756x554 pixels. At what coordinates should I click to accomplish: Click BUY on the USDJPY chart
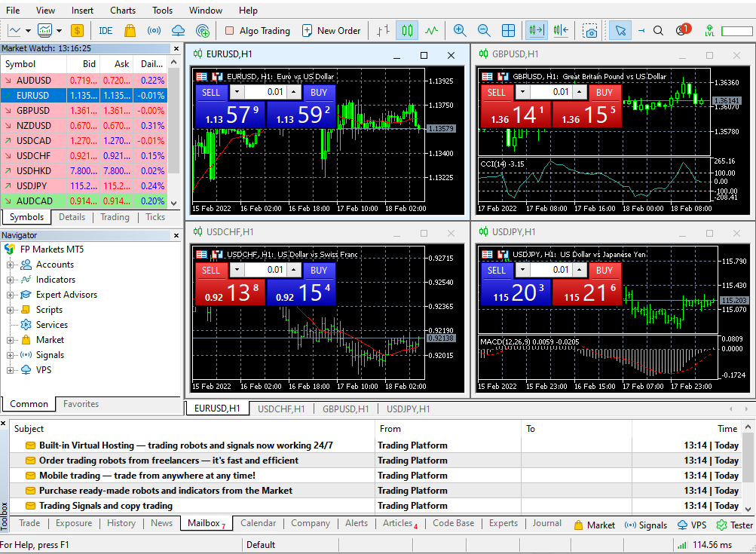point(604,270)
